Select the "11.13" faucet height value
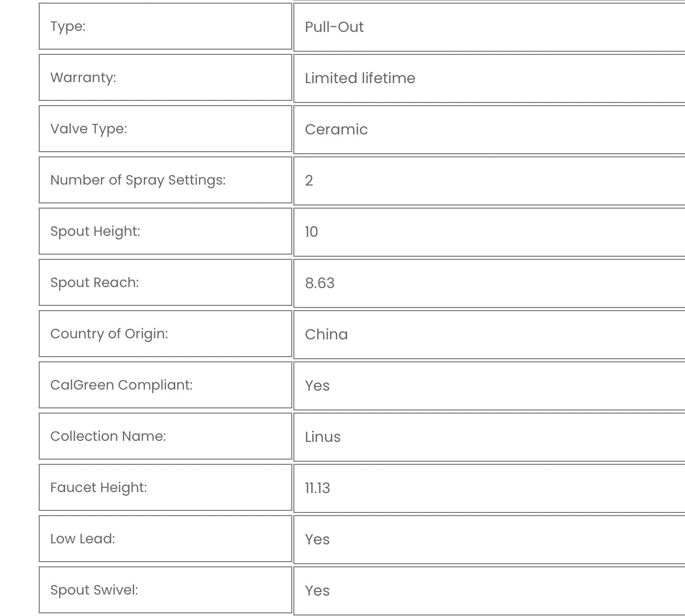685x616 pixels. tap(317, 488)
